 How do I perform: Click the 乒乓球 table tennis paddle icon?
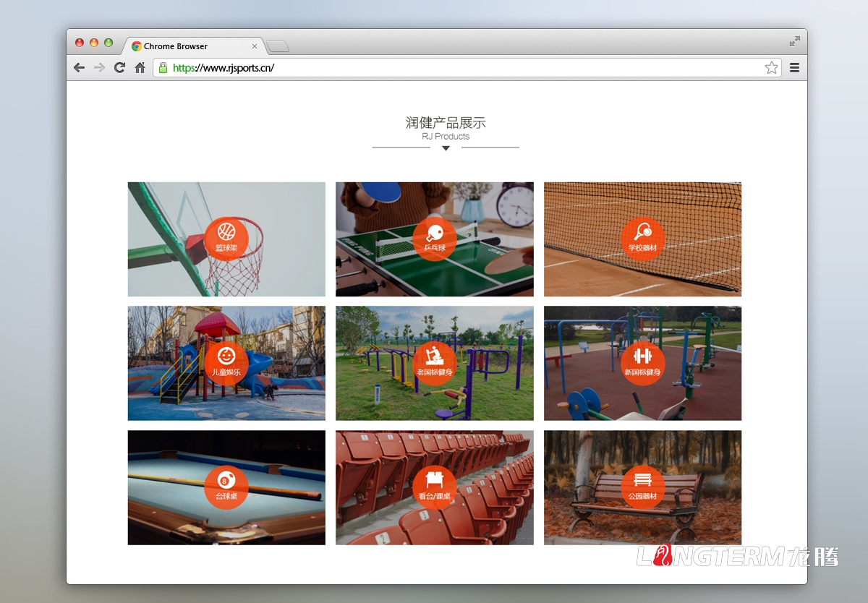(x=434, y=237)
